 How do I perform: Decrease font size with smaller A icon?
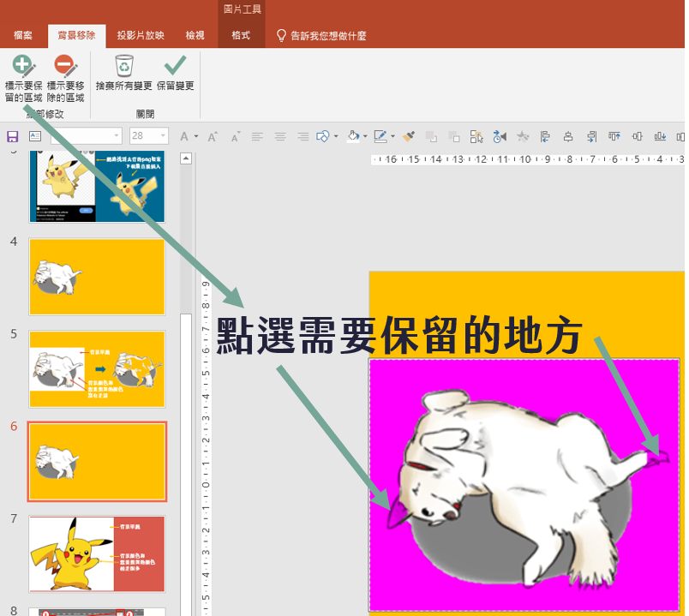[x=236, y=137]
